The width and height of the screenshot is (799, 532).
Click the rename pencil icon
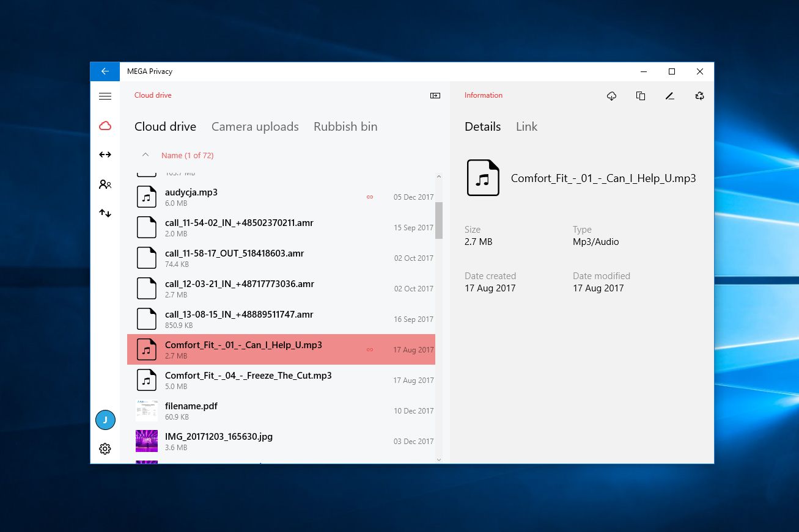coord(670,96)
